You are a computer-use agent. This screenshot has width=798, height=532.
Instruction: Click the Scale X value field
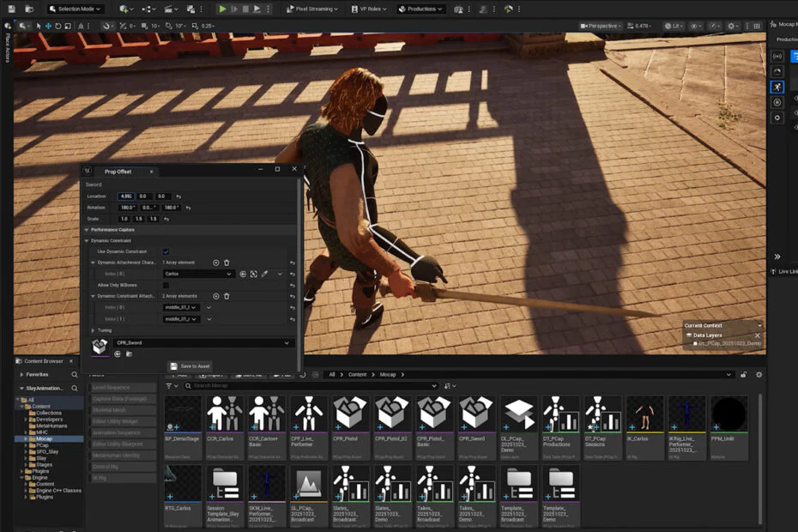pos(124,219)
